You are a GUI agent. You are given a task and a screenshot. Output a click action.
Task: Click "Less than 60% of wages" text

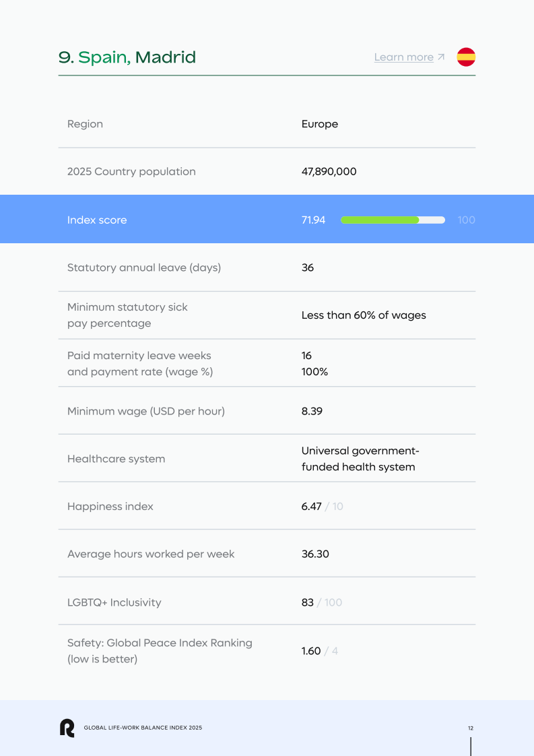(x=364, y=315)
